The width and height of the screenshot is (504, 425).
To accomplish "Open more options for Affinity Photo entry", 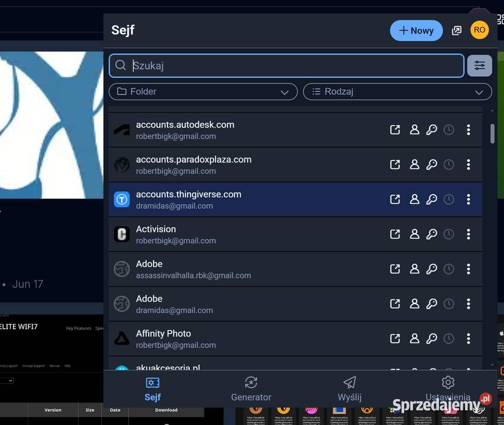I will [469, 338].
